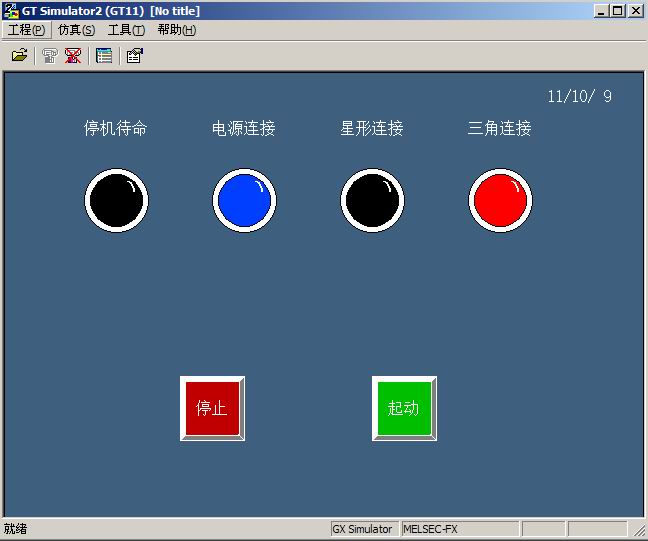Viewport: 648px width, 541px height.
Task: Open the 仿真(S) menu
Action: pyautogui.click(x=76, y=30)
